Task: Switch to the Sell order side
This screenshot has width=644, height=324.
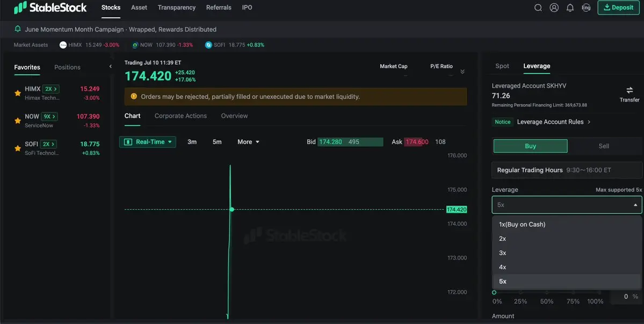Action: coord(604,146)
